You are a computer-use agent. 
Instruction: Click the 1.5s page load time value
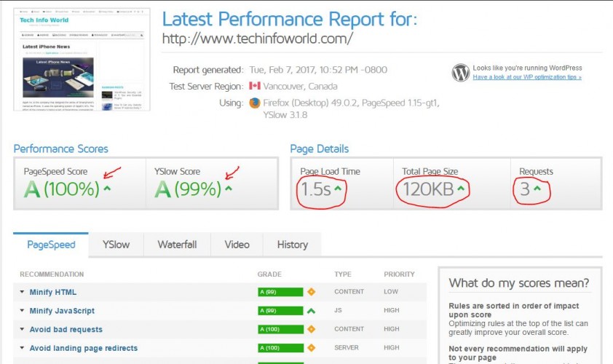(316, 189)
